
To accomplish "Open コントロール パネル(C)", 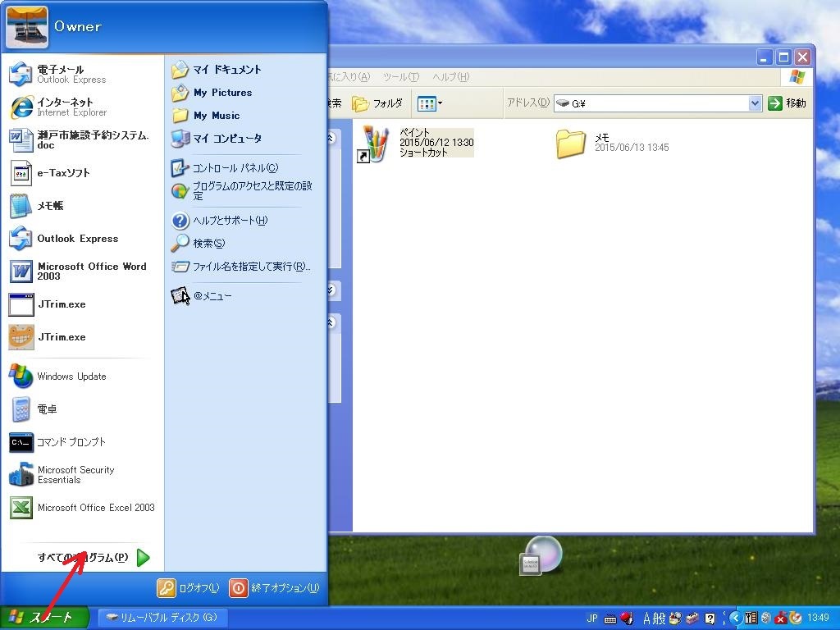I will click(x=244, y=168).
